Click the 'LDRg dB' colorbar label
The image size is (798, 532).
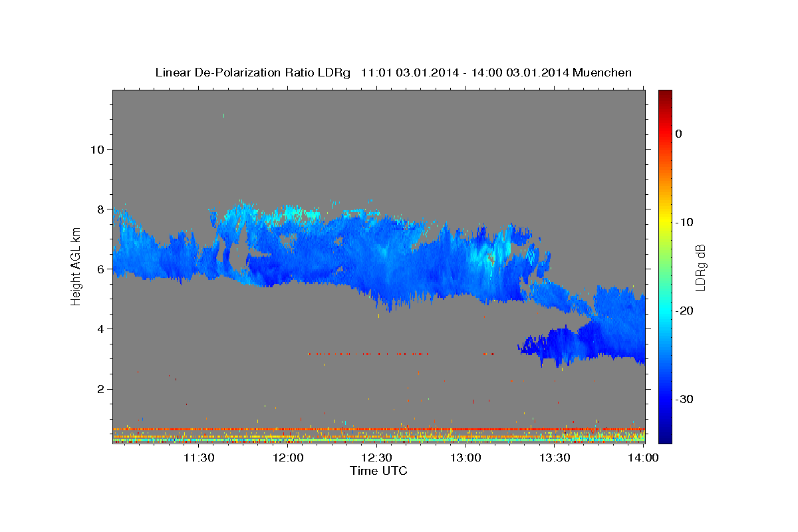pyautogui.click(x=700, y=267)
